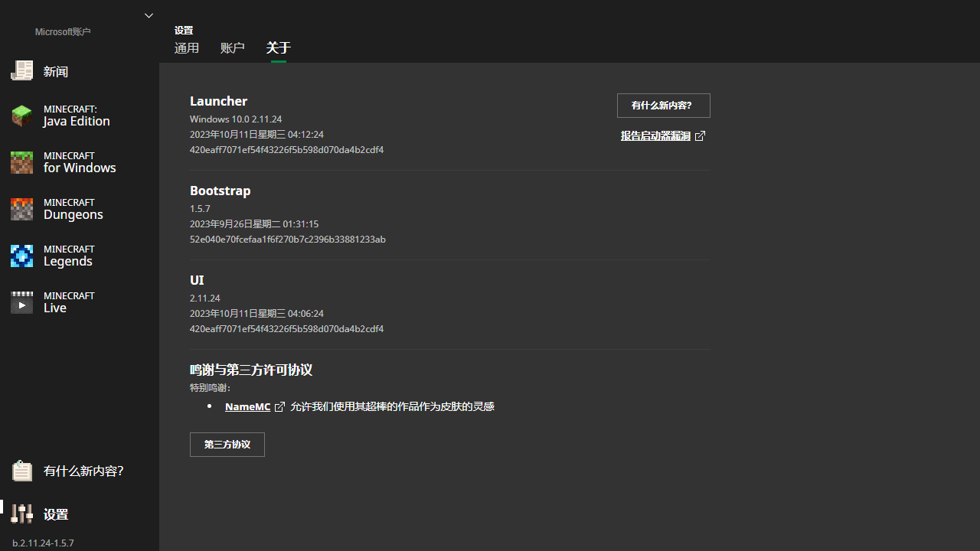Click the UI heading
The width and height of the screenshot is (980, 551).
tap(197, 280)
